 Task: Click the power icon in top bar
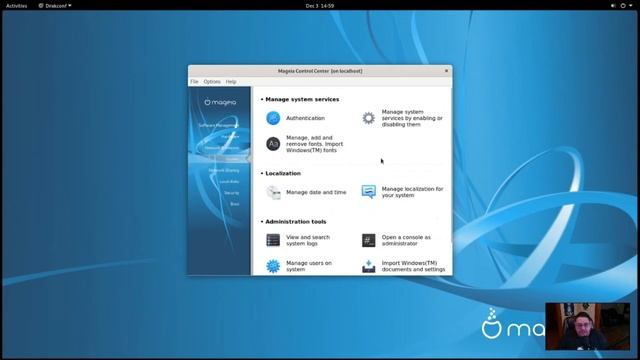[x=623, y=6]
